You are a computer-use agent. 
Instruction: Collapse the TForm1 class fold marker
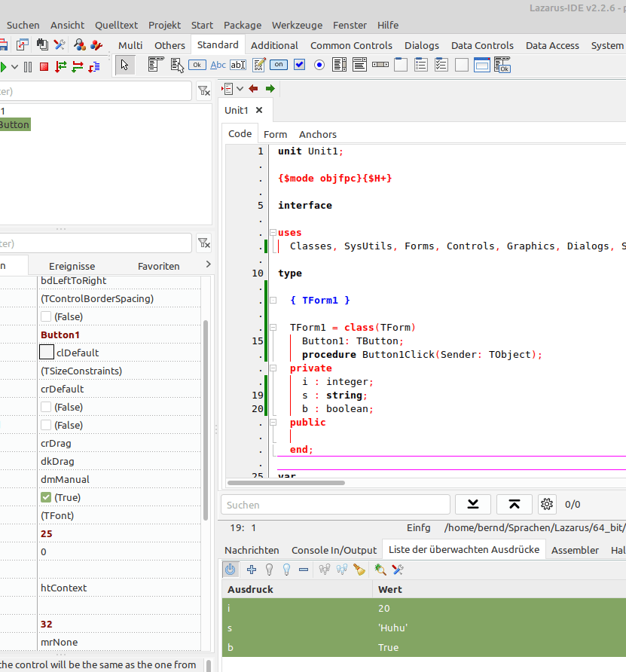coord(273,328)
